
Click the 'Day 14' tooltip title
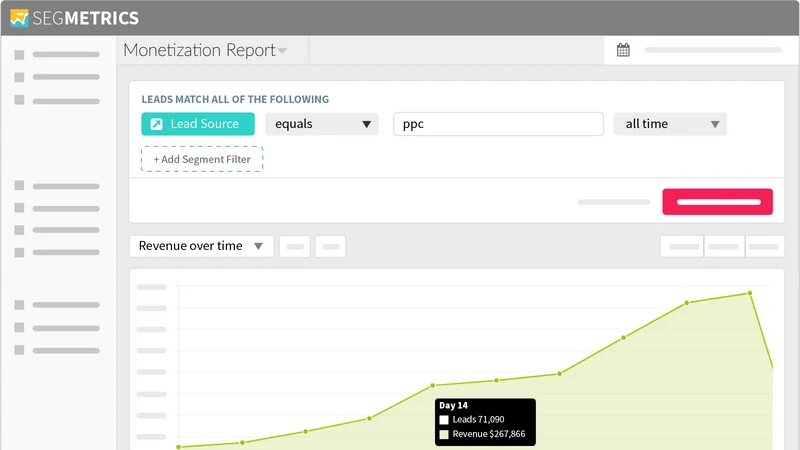(453, 405)
